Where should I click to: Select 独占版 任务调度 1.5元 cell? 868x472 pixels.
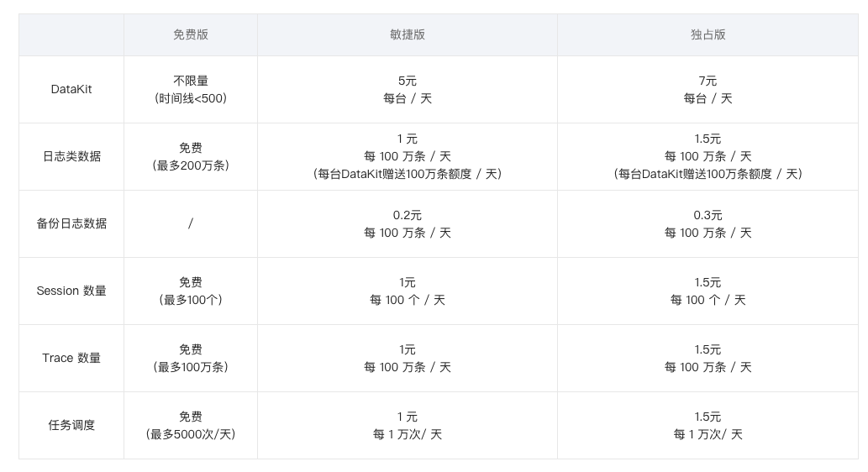[708, 426]
